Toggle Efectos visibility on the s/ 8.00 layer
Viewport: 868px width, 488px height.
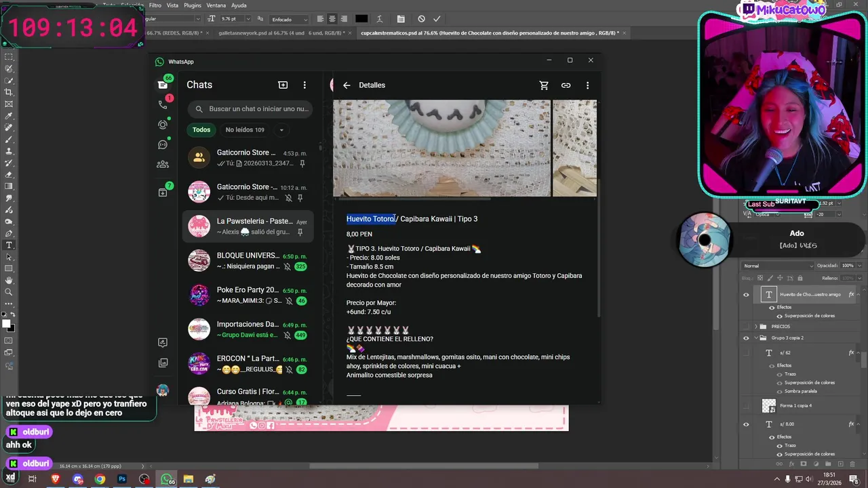tap(772, 437)
